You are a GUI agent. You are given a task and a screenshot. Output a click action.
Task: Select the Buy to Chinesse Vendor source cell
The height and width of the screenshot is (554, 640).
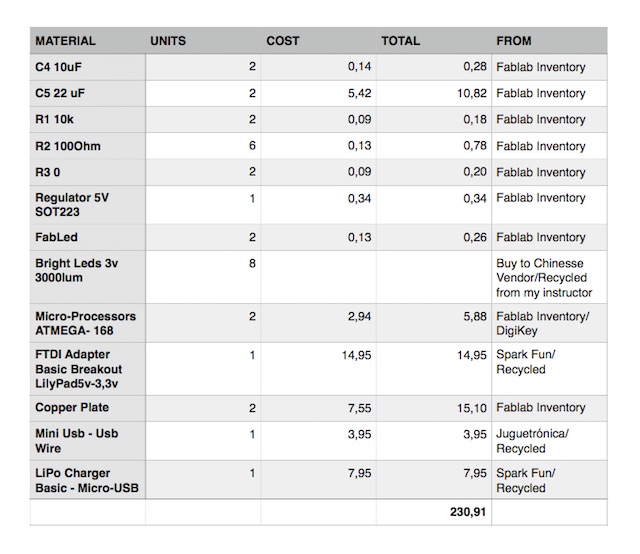[549, 277]
